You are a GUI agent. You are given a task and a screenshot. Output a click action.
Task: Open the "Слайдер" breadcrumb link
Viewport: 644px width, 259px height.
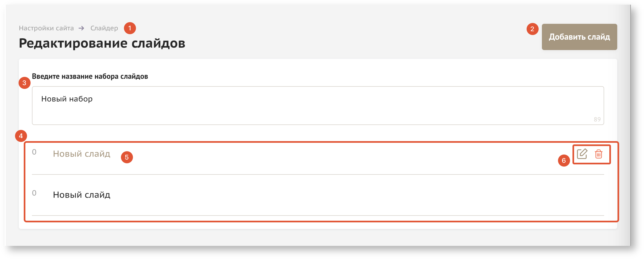tap(104, 28)
